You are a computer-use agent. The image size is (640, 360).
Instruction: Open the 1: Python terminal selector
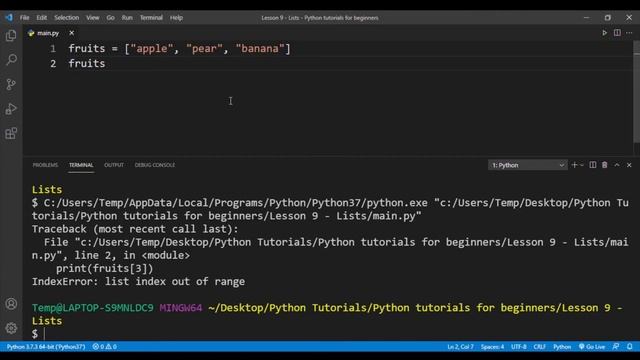[527, 165]
